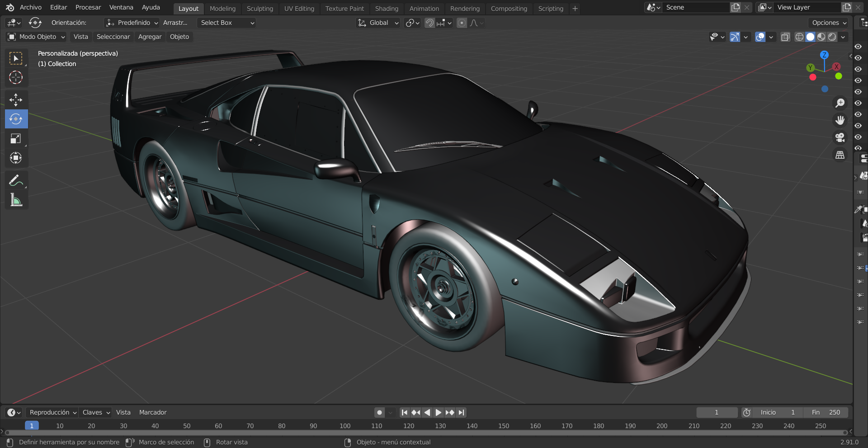Click the X axis on the navigation gizmo
This screenshot has height=448, width=868.
[837, 66]
